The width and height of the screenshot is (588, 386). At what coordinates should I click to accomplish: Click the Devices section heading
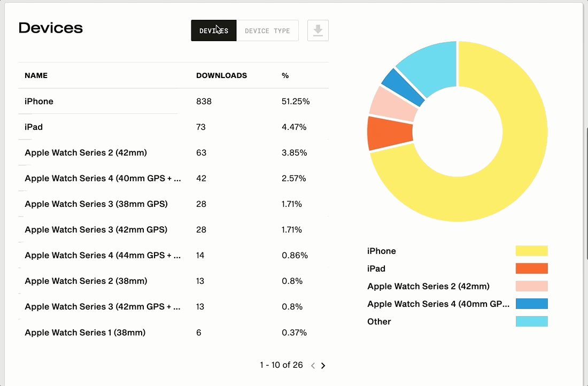click(51, 28)
